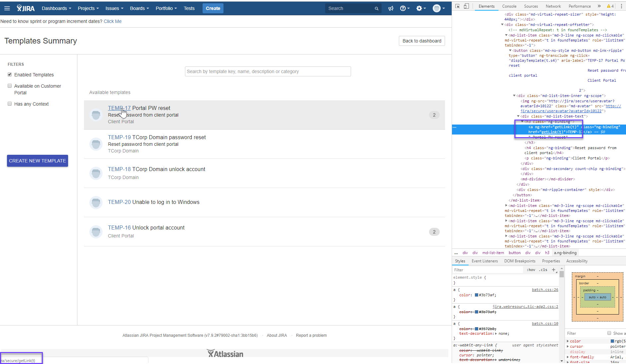The image size is (626, 364).
Task: Open DOM Breakpoints pane tab
Action: [x=520, y=261]
